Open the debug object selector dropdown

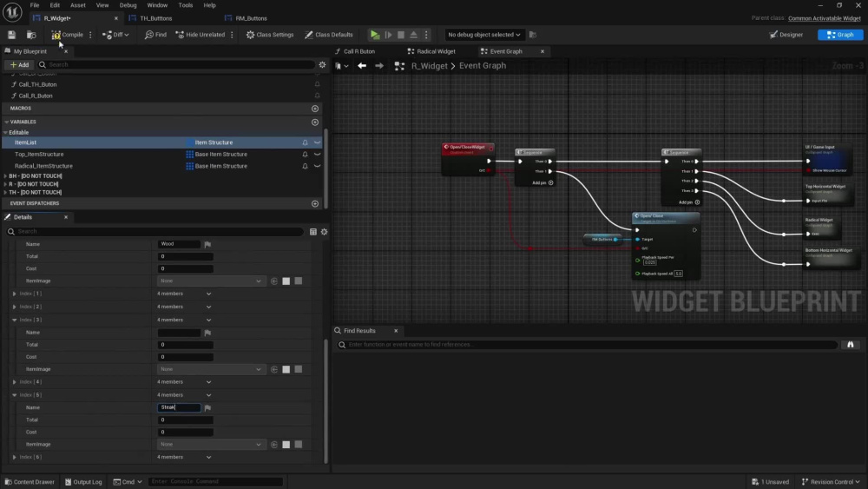(x=483, y=35)
